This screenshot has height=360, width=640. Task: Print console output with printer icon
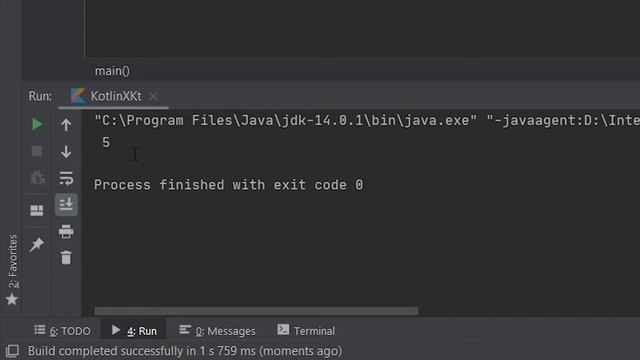coord(66,231)
